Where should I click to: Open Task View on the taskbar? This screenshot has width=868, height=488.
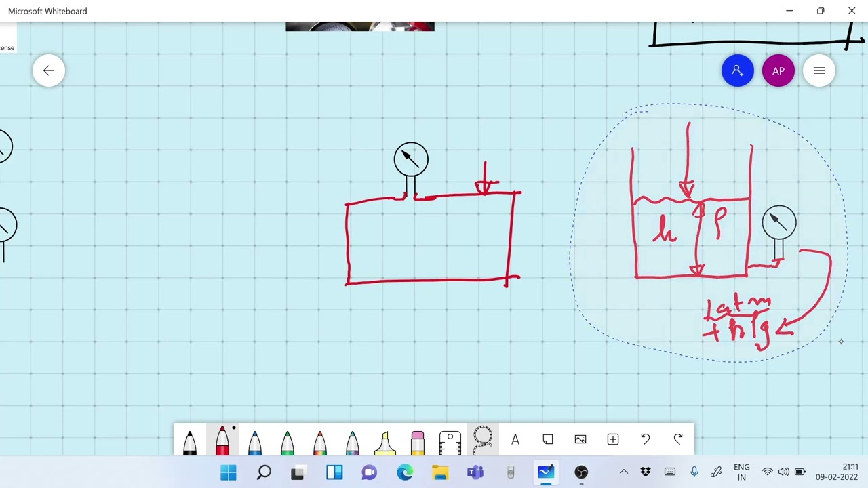(x=298, y=472)
